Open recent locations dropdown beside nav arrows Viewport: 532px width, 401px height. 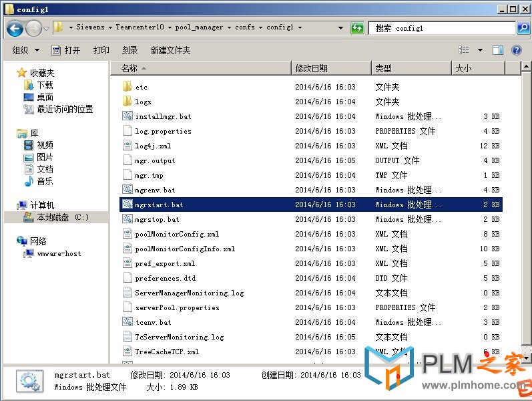point(47,29)
